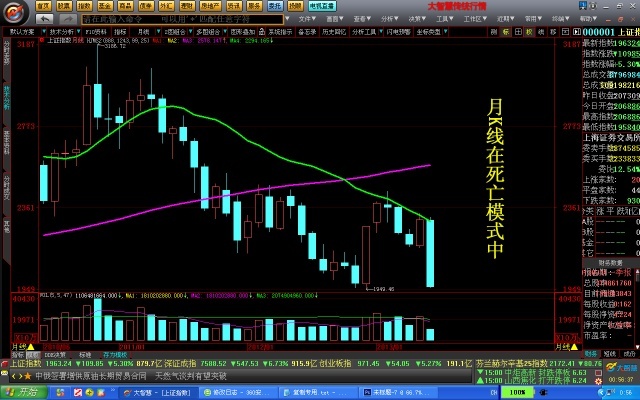Click the 闪电预警 toolbar item

[399, 31]
